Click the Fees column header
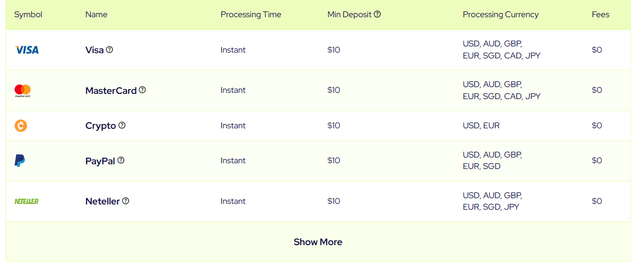The height and width of the screenshot is (266, 644). pos(600,15)
